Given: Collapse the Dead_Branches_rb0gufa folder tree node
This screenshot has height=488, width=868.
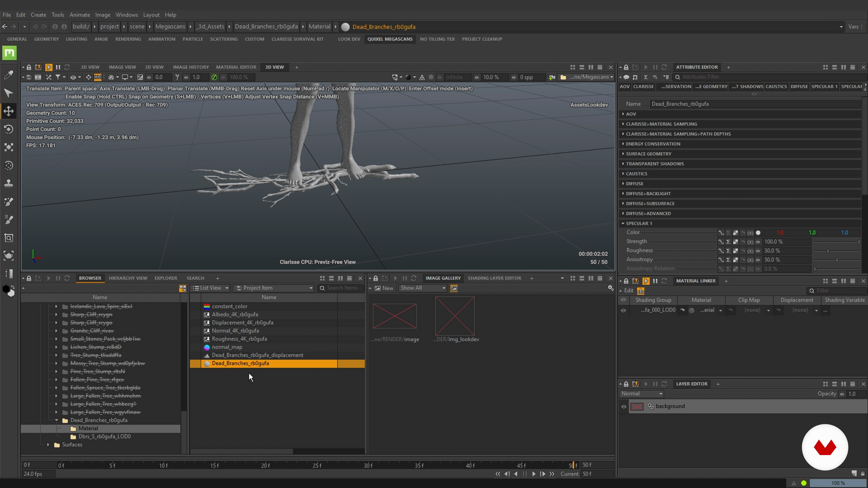Looking at the screenshot, I should pos(56,420).
